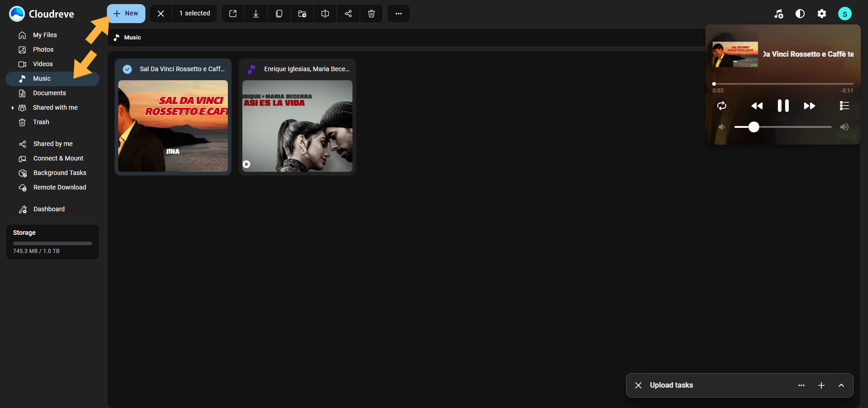Open the player's playlist icon
This screenshot has height=408, width=868.
point(844,106)
